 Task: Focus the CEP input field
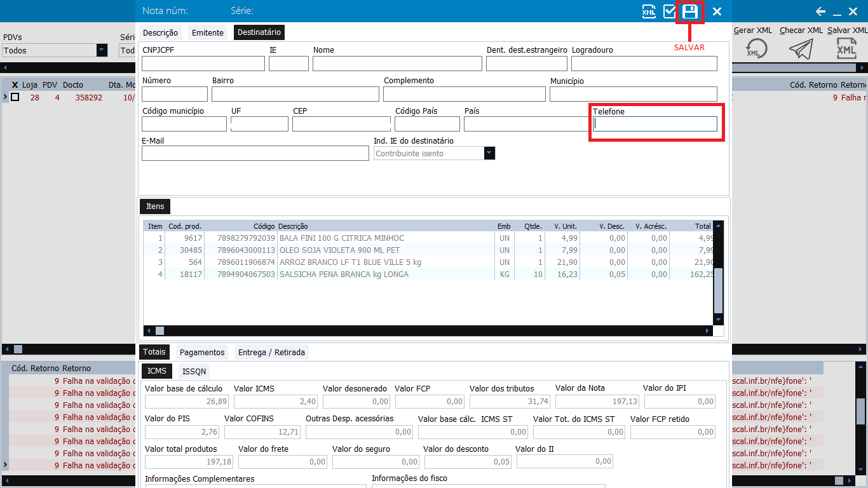(341, 124)
